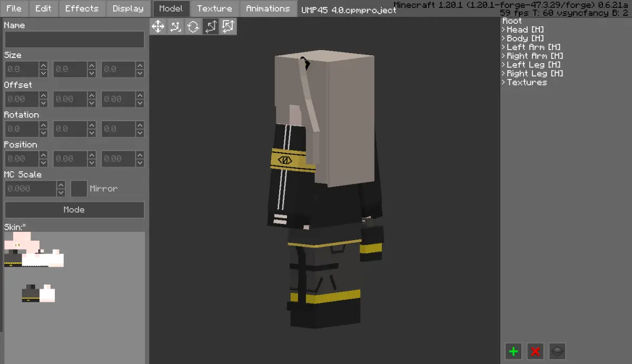The image size is (632, 364).
Task: Select the boxed scale axes tool
Action: [x=228, y=26]
